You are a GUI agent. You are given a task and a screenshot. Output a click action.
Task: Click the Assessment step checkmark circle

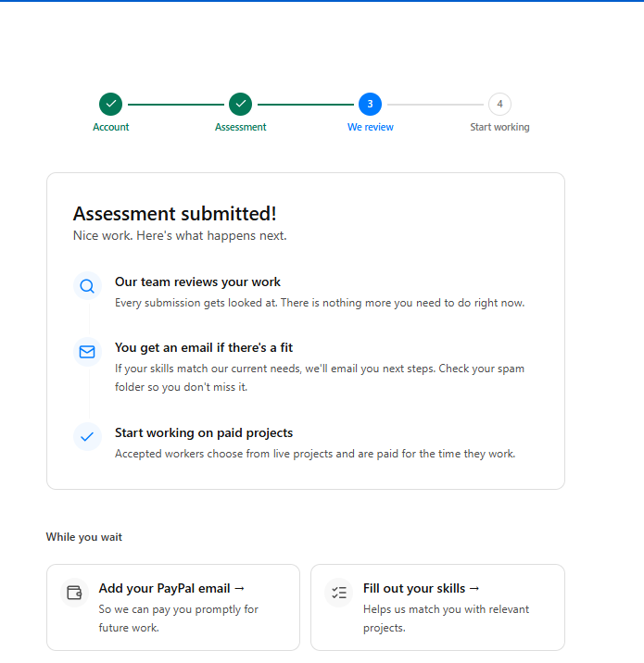240,104
